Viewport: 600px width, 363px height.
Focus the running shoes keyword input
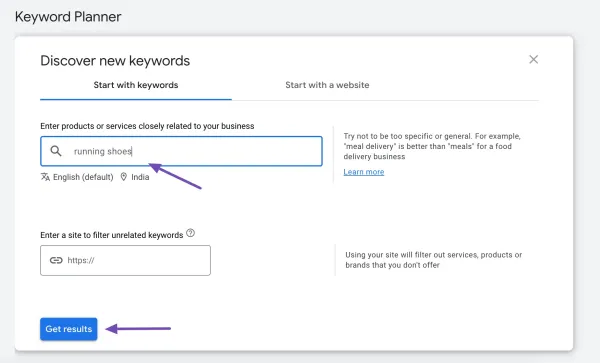(181, 151)
